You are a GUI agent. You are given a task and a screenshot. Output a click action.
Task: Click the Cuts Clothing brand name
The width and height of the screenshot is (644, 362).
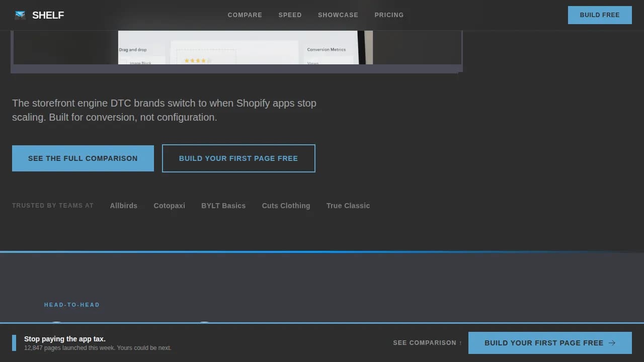[x=286, y=206]
